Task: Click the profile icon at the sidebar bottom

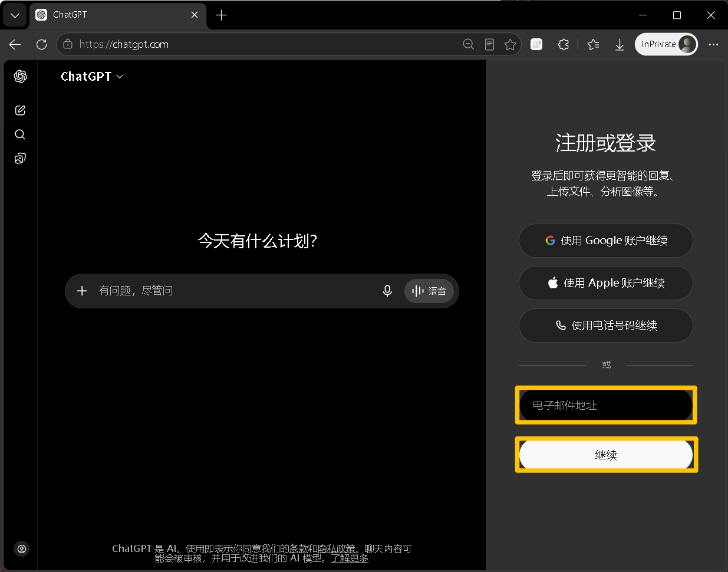Action: [22, 549]
